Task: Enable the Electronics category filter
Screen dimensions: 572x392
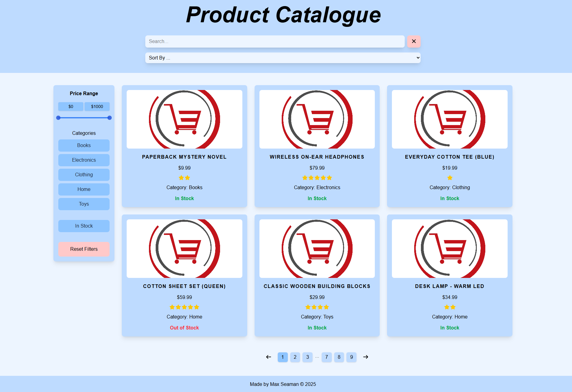Action: (x=84, y=160)
